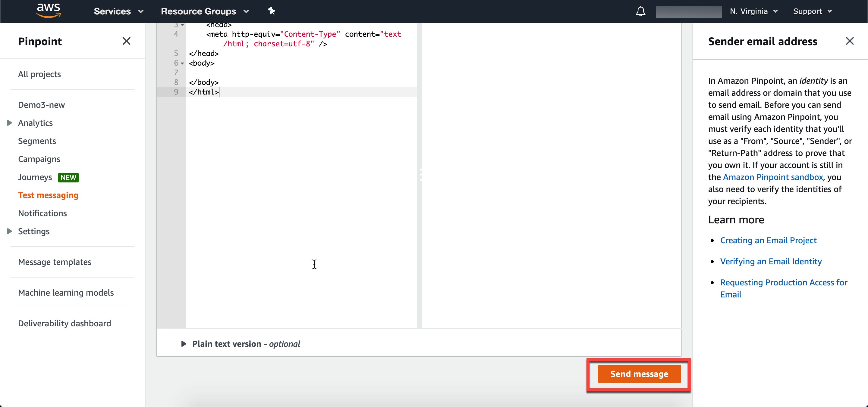Click line number 5 in the gutter
The height and width of the screenshot is (407, 868).
(176, 54)
